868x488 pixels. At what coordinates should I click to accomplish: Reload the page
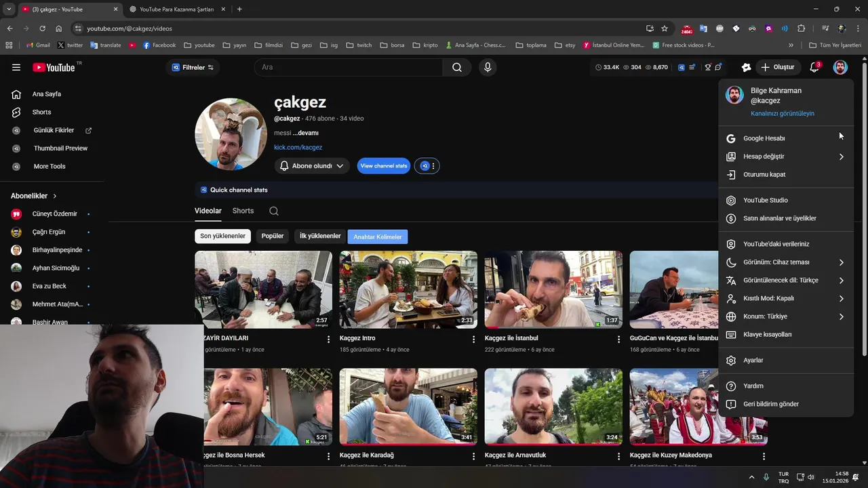coord(42,28)
